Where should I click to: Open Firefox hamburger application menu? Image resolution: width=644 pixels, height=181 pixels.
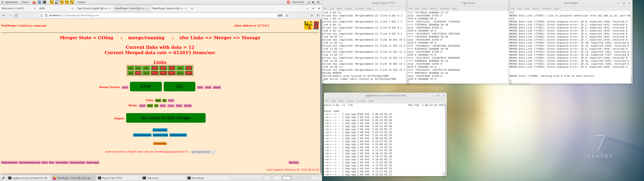pyautogui.click(x=318, y=15)
